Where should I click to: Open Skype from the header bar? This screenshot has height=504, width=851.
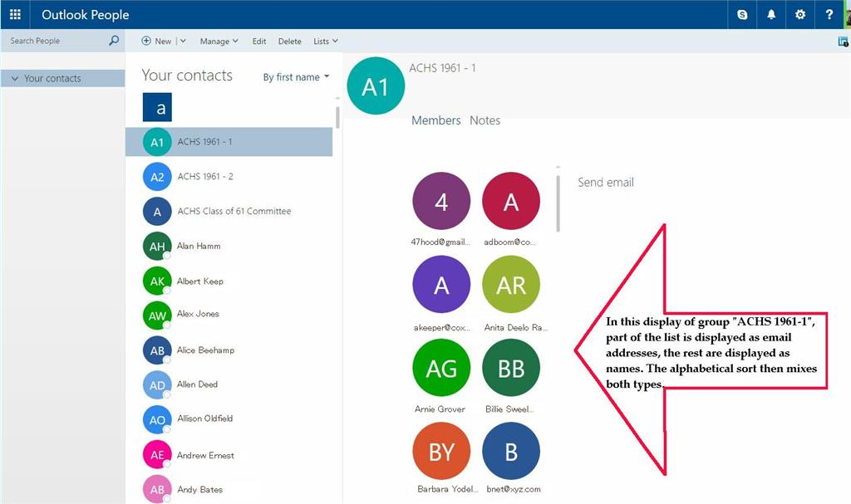point(742,15)
